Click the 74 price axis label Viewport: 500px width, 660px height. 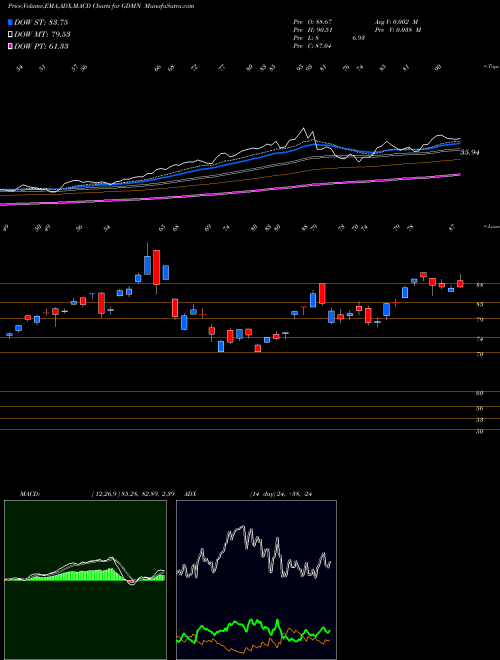[x=479, y=339]
